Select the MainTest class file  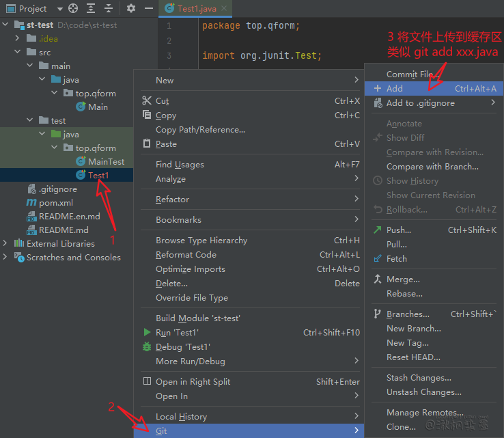[106, 161]
